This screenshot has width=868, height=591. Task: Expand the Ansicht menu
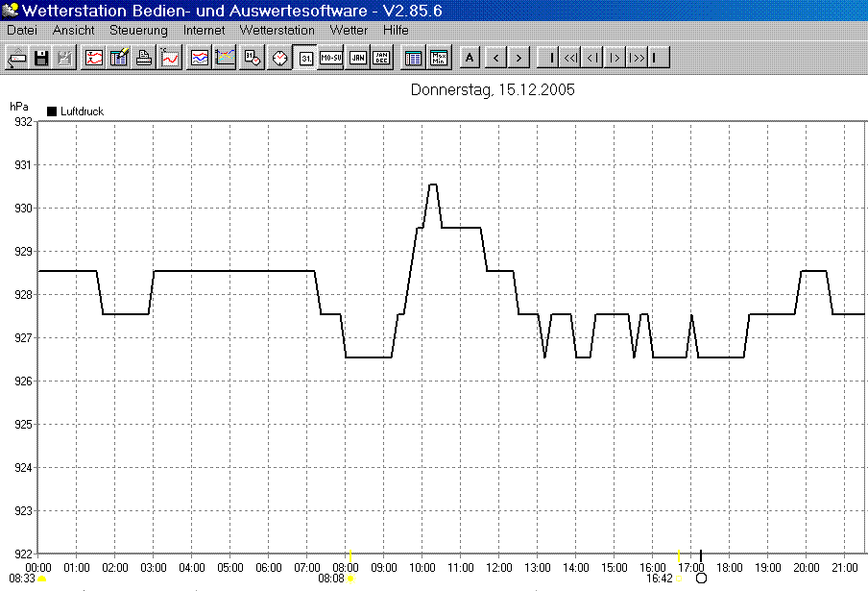73,30
